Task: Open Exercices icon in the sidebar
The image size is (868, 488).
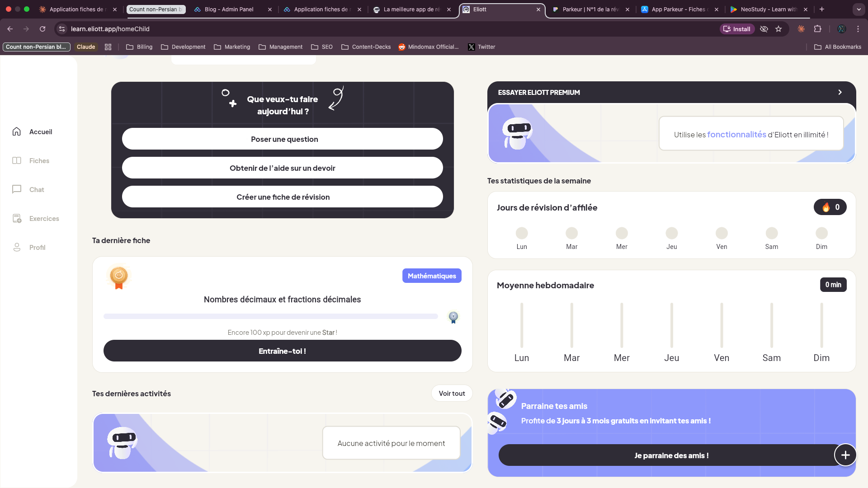Action: tap(17, 218)
